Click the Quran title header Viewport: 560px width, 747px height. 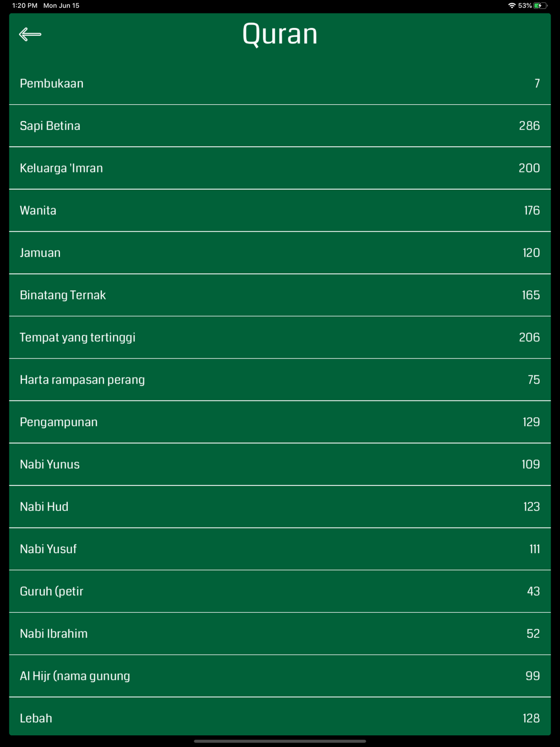click(280, 34)
